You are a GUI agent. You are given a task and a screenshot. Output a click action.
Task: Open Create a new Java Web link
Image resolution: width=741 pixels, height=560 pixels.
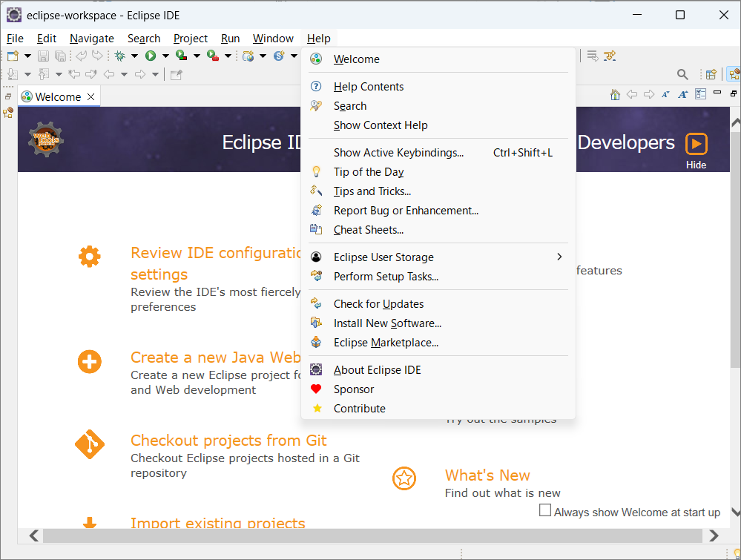tap(216, 358)
